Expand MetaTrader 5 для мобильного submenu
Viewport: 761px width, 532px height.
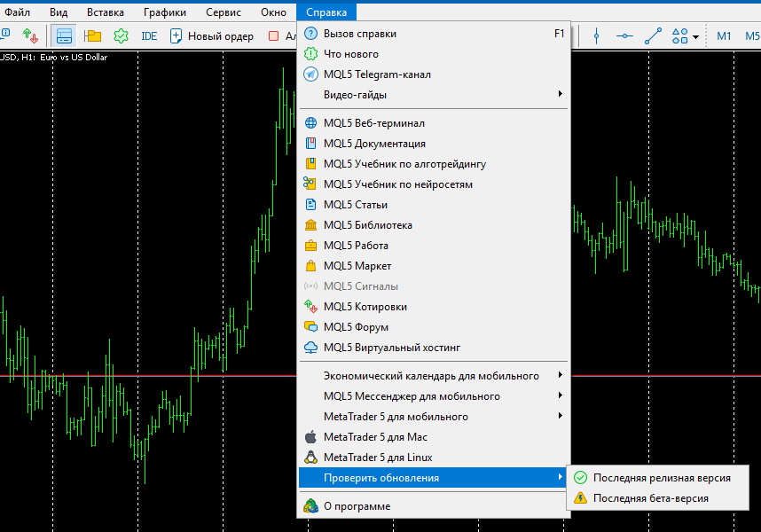[433, 417]
